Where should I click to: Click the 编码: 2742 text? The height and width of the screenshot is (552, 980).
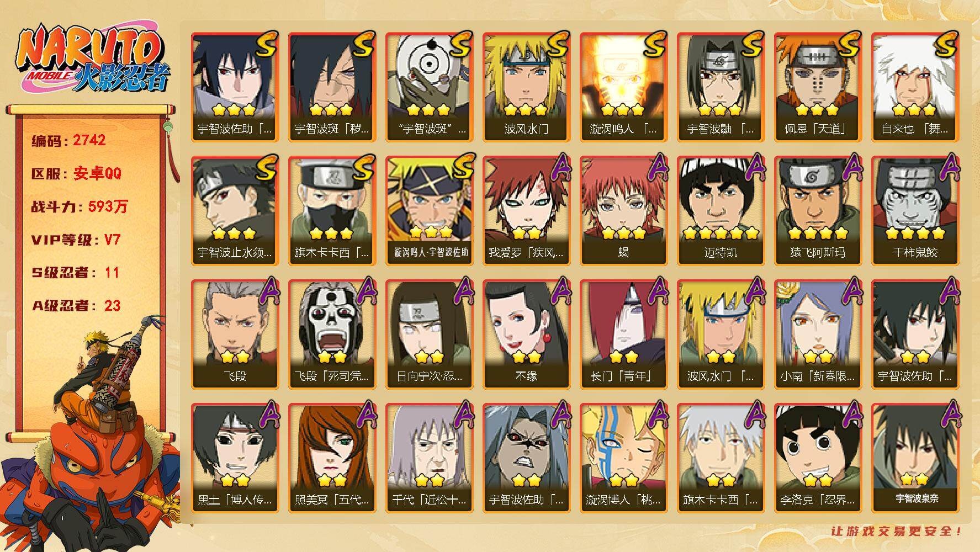[x=69, y=141]
